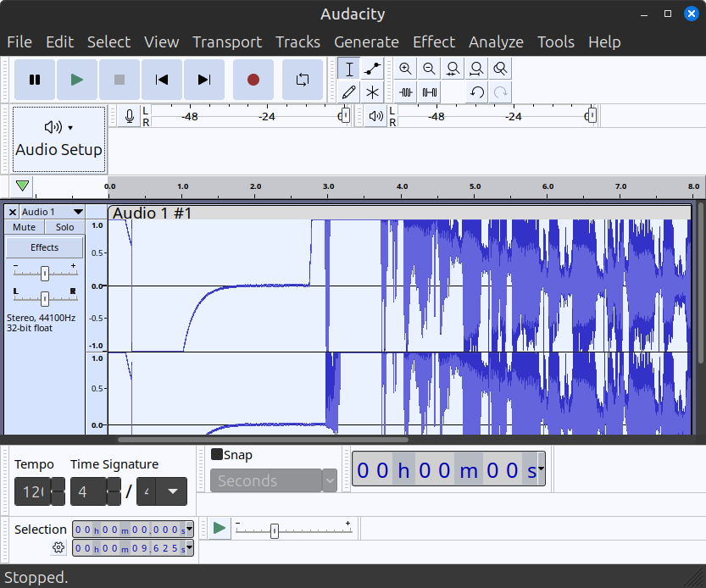The width and height of the screenshot is (706, 588).
Task: Activate the Multi-tool asterisk icon
Action: (372, 92)
